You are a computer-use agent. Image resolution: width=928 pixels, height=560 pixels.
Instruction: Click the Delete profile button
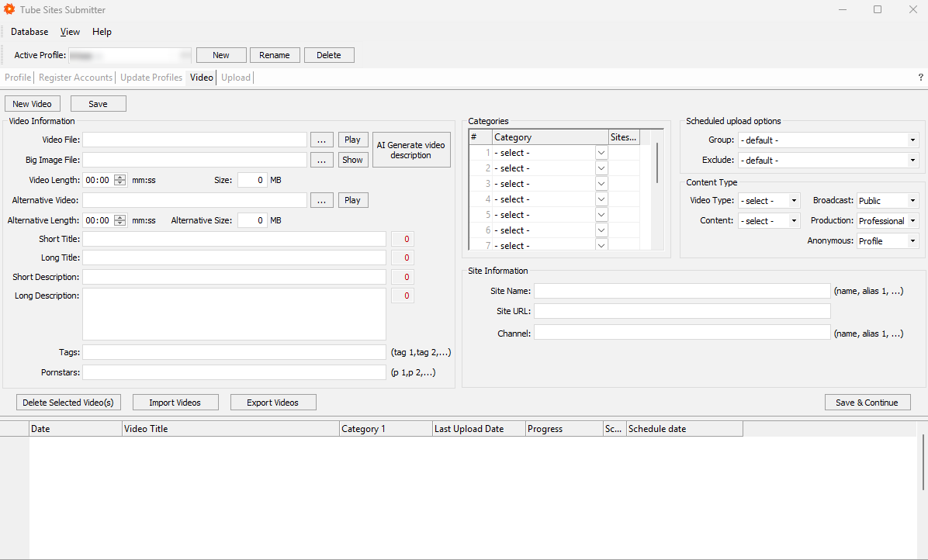pyautogui.click(x=329, y=55)
